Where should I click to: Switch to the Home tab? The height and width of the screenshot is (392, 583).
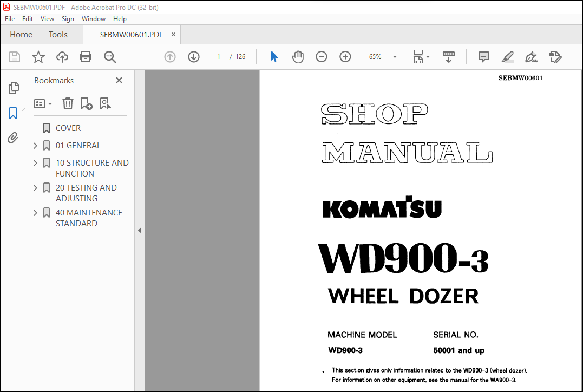21,35
